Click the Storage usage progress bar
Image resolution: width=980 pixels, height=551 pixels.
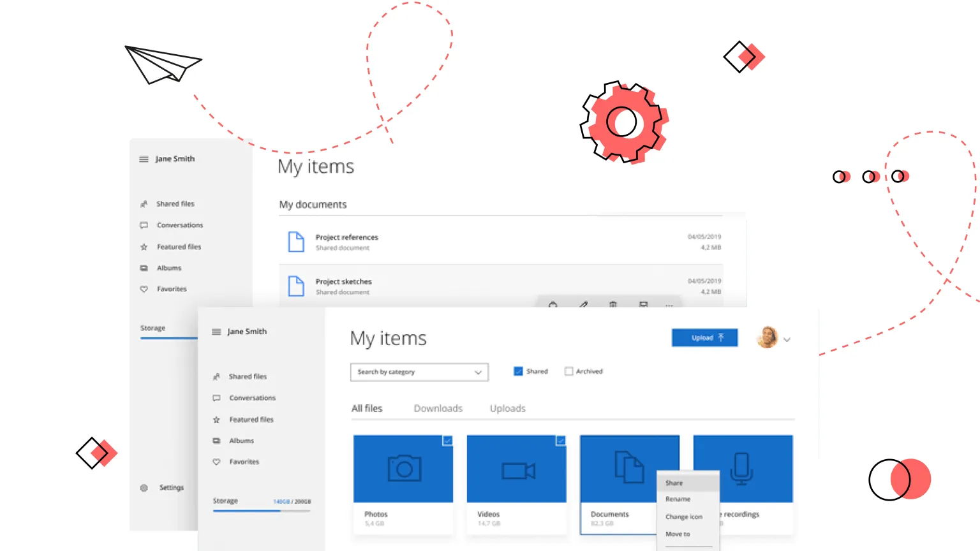tap(261, 511)
